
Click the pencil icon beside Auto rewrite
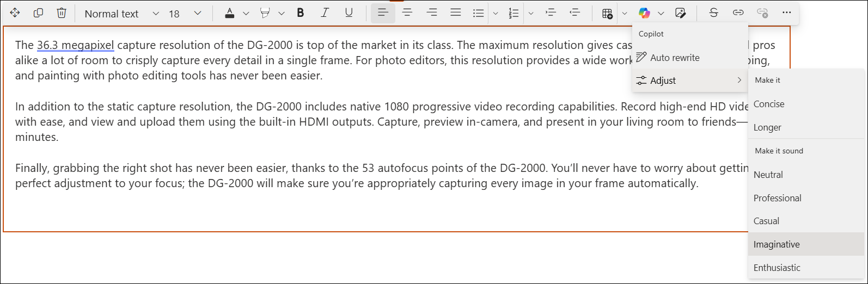641,57
